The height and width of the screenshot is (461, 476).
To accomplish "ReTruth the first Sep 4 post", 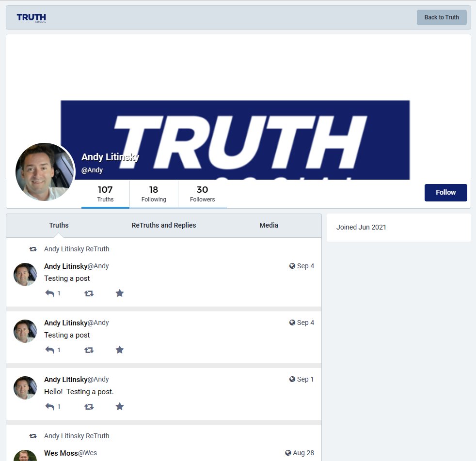I will pyautogui.click(x=89, y=293).
